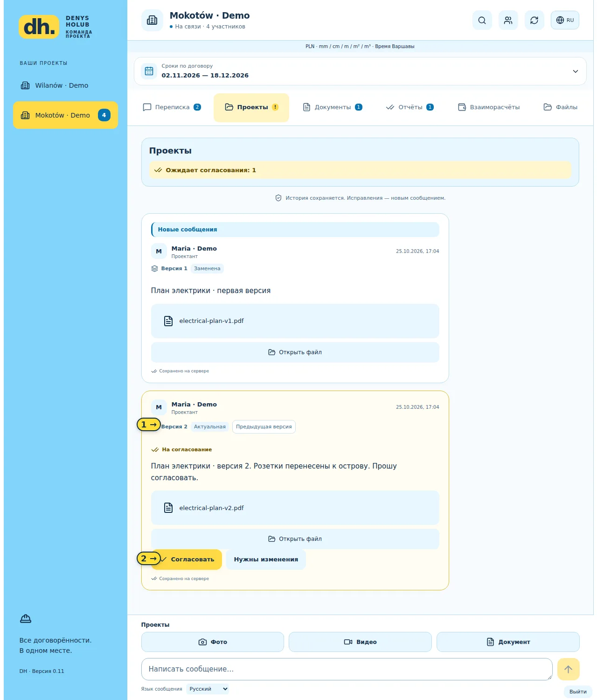Click the layers icon beside Версия 1
The height and width of the screenshot is (700, 597).
tap(155, 268)
